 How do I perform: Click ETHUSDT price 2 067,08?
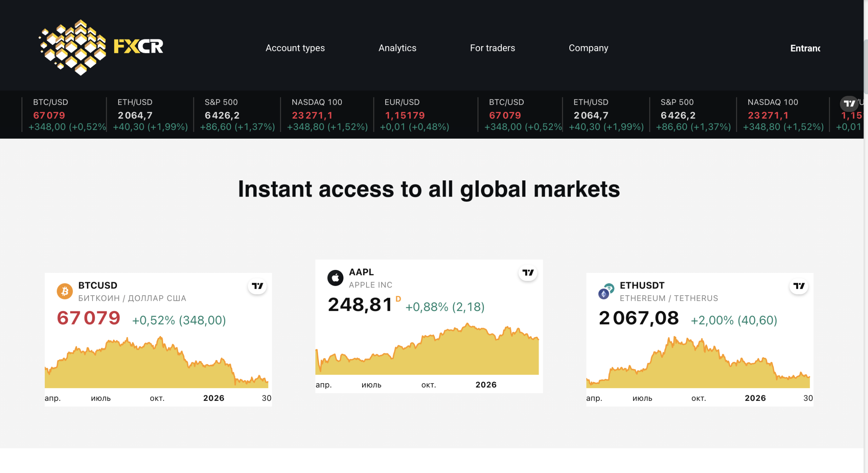click(639, 318)
